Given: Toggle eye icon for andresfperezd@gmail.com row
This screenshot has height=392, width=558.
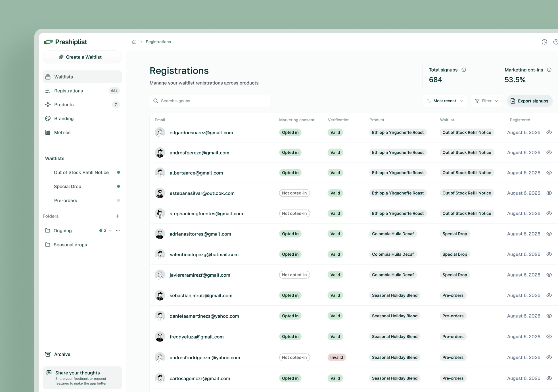Looking at the screenshot, I should [x=549, y=153].
